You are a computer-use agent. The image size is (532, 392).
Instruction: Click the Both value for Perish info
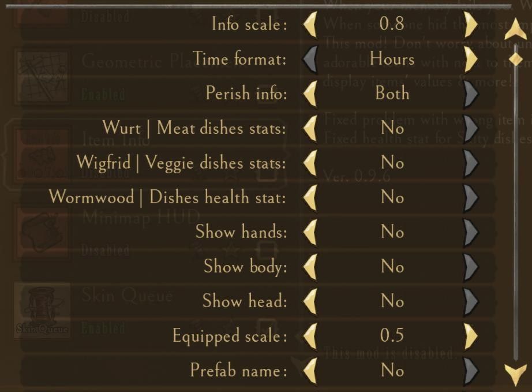(x=392, y=94)
